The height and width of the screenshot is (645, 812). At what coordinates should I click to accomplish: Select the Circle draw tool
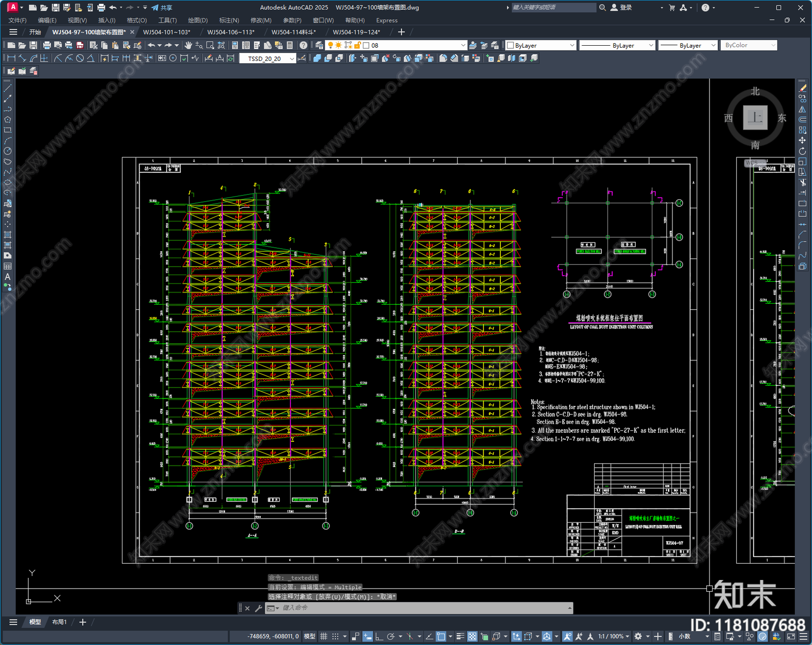click(8, 151)
